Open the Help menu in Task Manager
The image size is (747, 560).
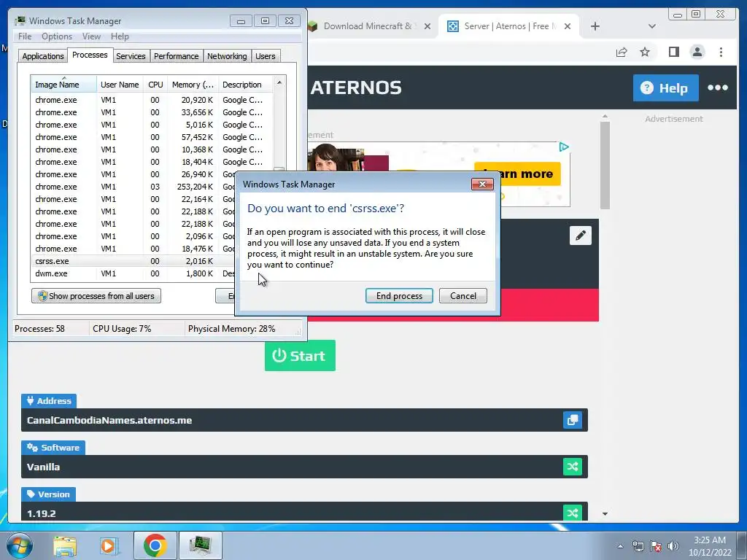point(120,36)
